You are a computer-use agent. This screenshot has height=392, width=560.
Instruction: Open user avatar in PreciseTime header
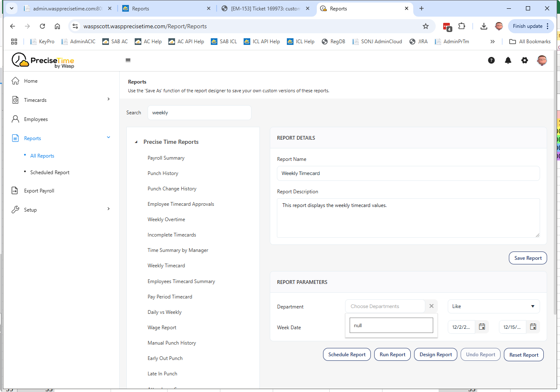click(x=542, y=60)
